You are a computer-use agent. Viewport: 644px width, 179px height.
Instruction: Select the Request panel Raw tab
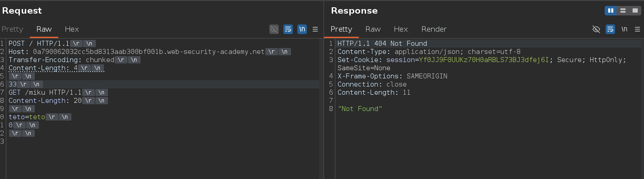click(44, 29)
